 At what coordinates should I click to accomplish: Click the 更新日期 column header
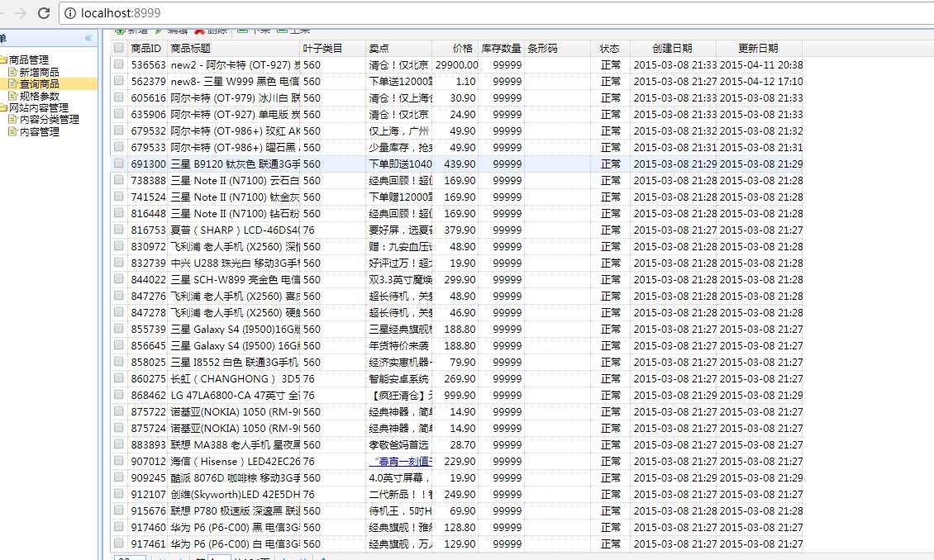(758, 48)
